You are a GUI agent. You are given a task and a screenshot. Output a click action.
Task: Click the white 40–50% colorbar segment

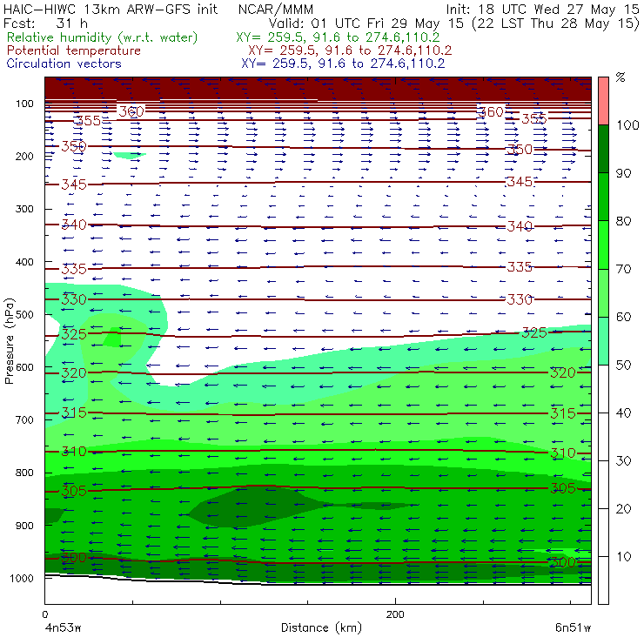(x=603, y=388)
